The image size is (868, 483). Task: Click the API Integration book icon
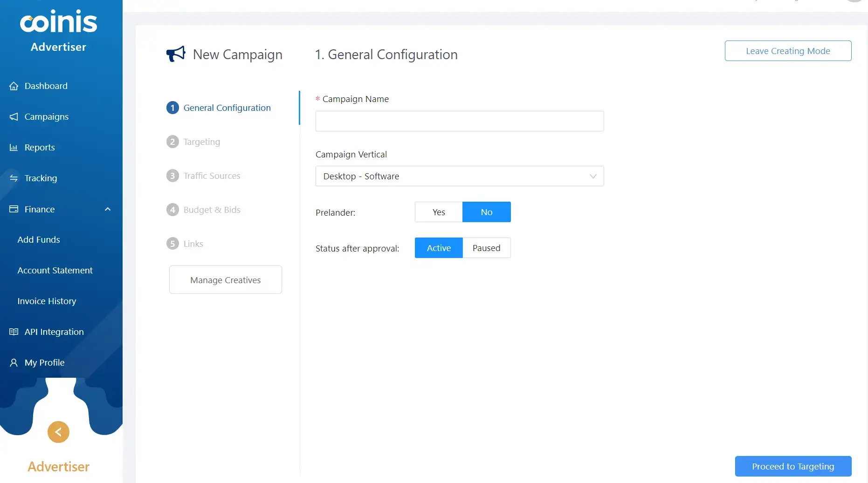14,332
